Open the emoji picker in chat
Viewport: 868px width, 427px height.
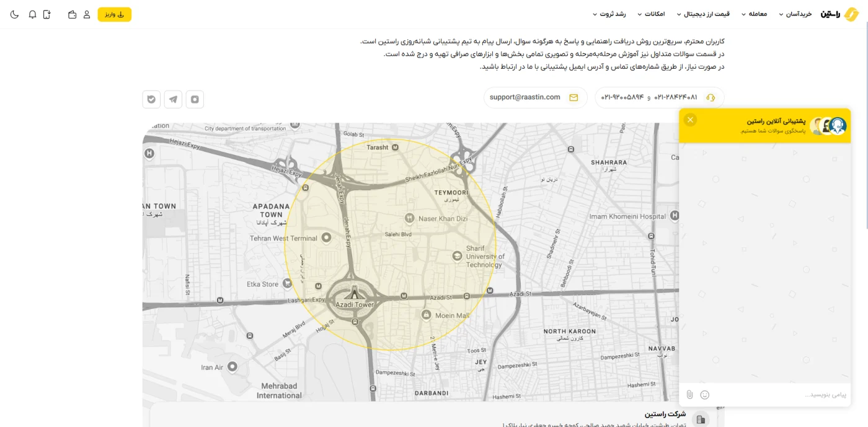click(705, 395)
